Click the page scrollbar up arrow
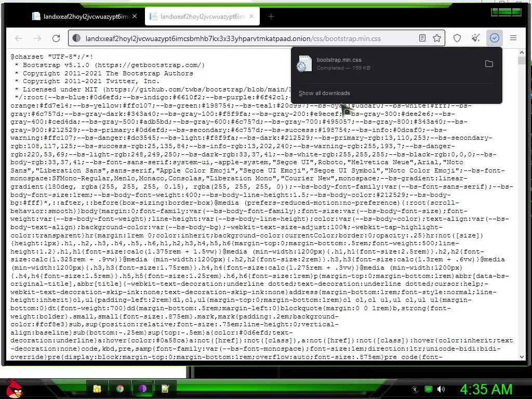532x399 pixels. click(522, 53)
